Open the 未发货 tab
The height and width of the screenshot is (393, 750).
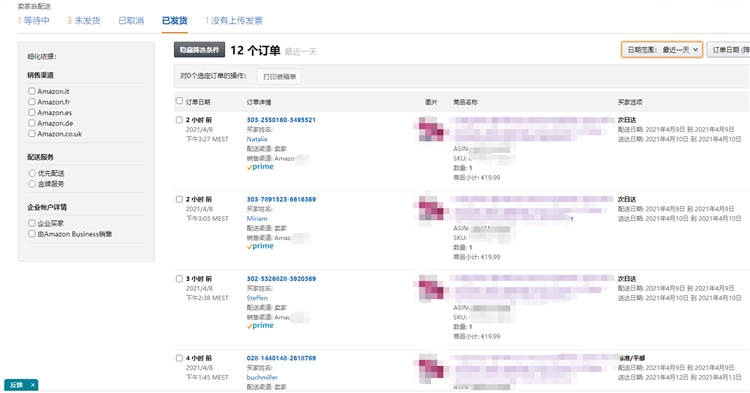point(84,21)
